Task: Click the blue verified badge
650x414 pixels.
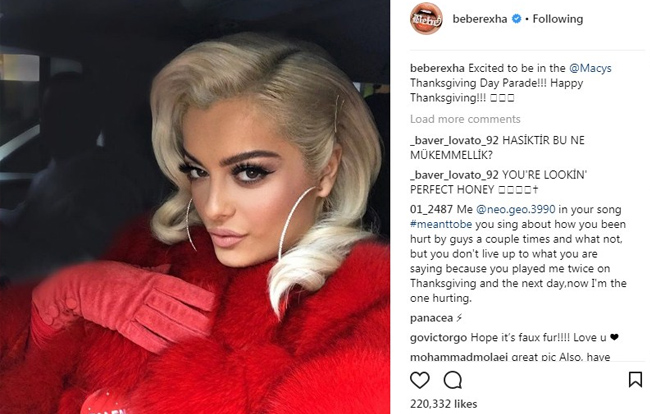Action: point(516,19)
